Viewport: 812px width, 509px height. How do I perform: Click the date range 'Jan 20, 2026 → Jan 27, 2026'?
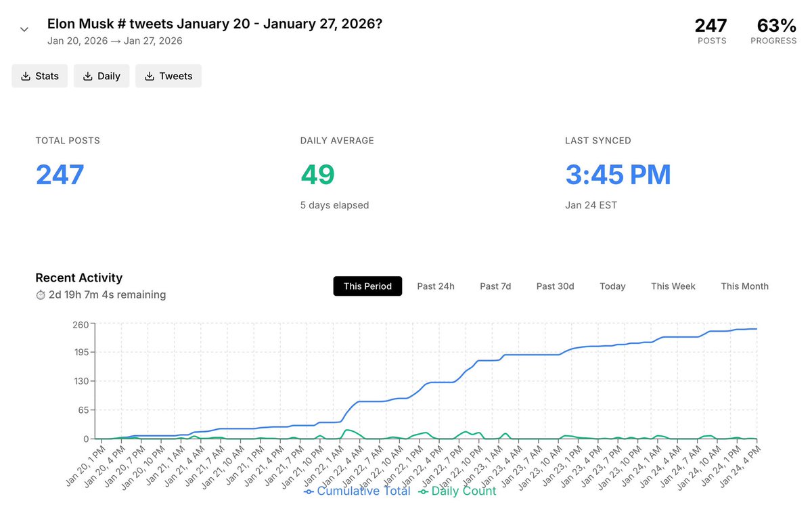[114, 41]
